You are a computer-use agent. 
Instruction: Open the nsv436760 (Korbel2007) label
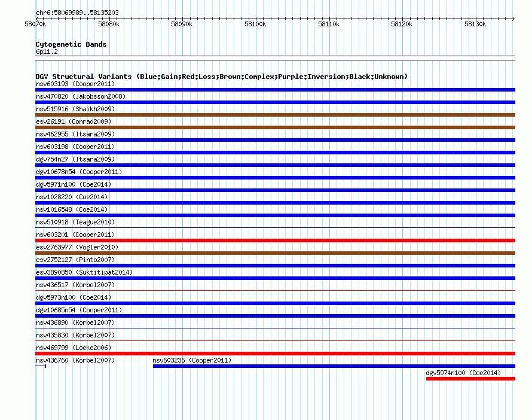(75, 360)
